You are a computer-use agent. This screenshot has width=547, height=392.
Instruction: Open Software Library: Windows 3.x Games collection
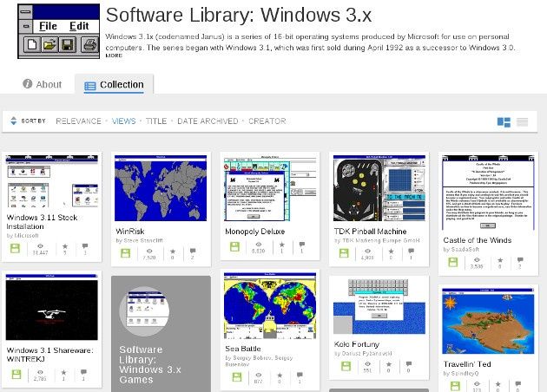(x=161, y=334)
